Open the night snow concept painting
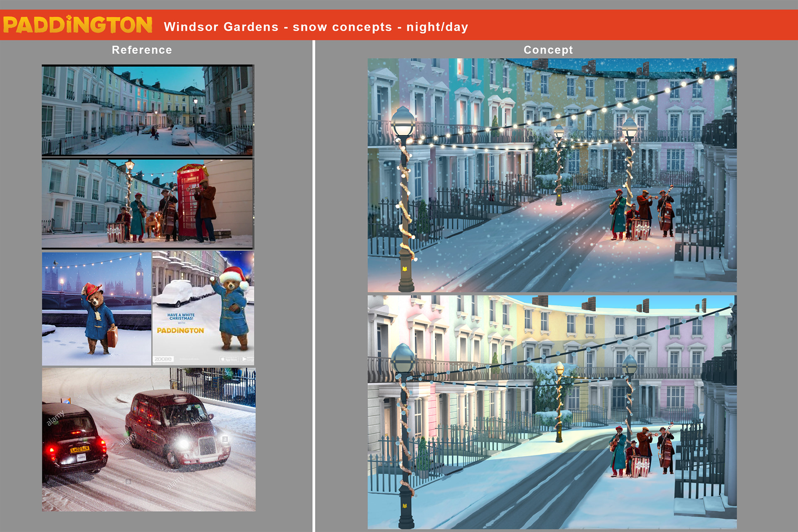Viewport: 798px width, 532px height. pyautogui.click(x=552, y=175)
